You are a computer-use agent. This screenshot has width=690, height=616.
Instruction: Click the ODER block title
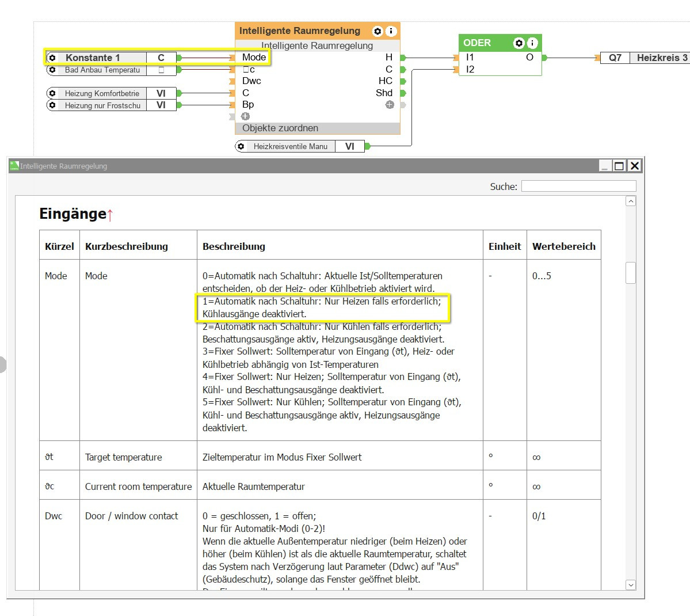477,43
